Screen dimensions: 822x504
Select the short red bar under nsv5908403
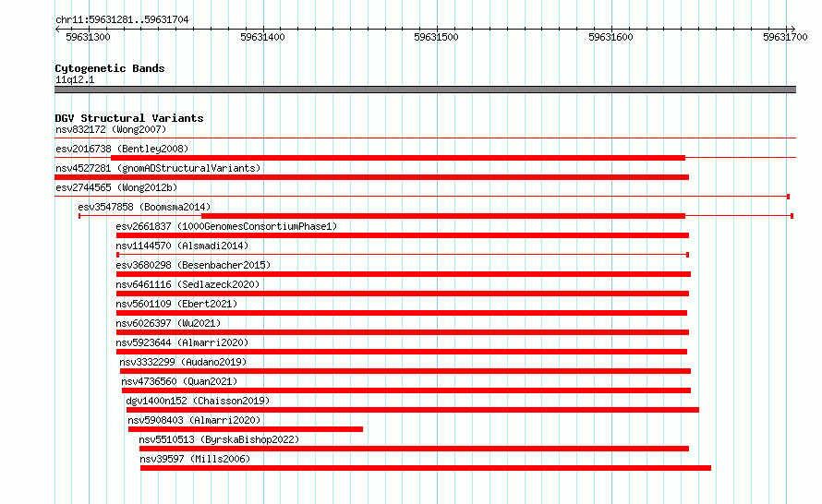(x=246, y=429)
